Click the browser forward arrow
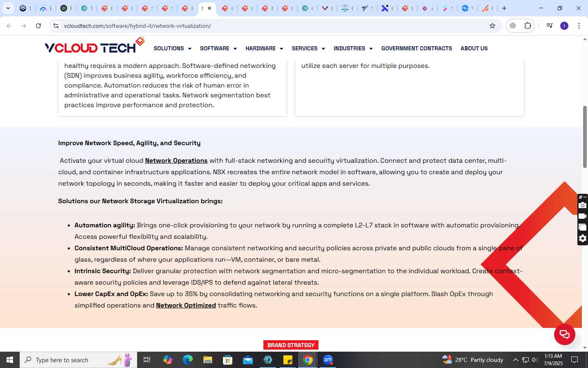This screenshot has width=588, height=368. point(24,26)
